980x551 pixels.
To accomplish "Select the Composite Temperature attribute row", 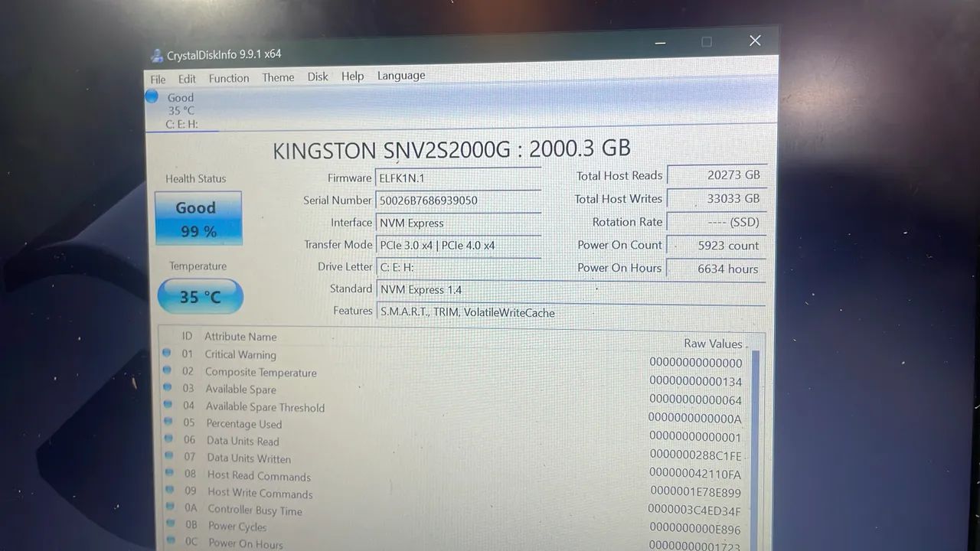I will pos(456,375).
